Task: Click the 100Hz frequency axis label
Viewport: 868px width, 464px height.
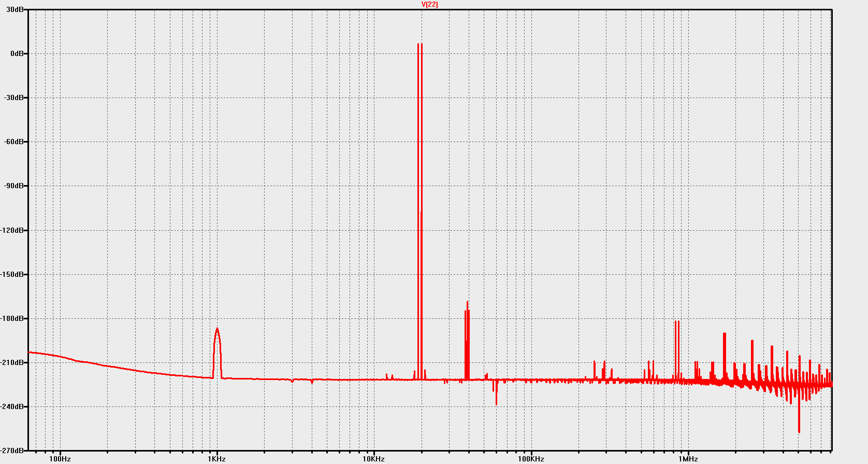Action: 60,459
